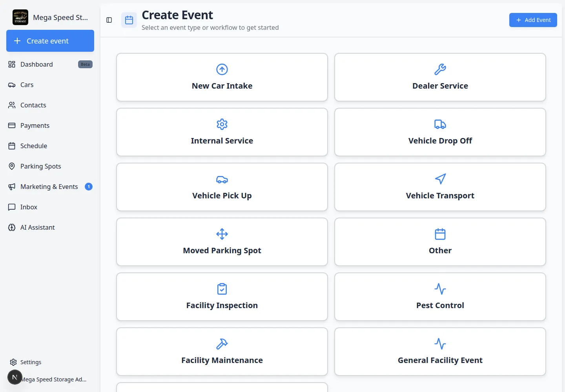Choose the General Facility Event card
This screenshot has width=565, height=392.
440,352
